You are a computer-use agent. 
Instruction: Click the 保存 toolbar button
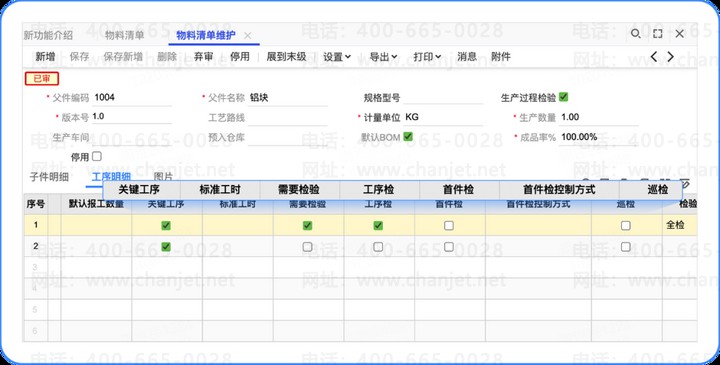coord(79,57)
